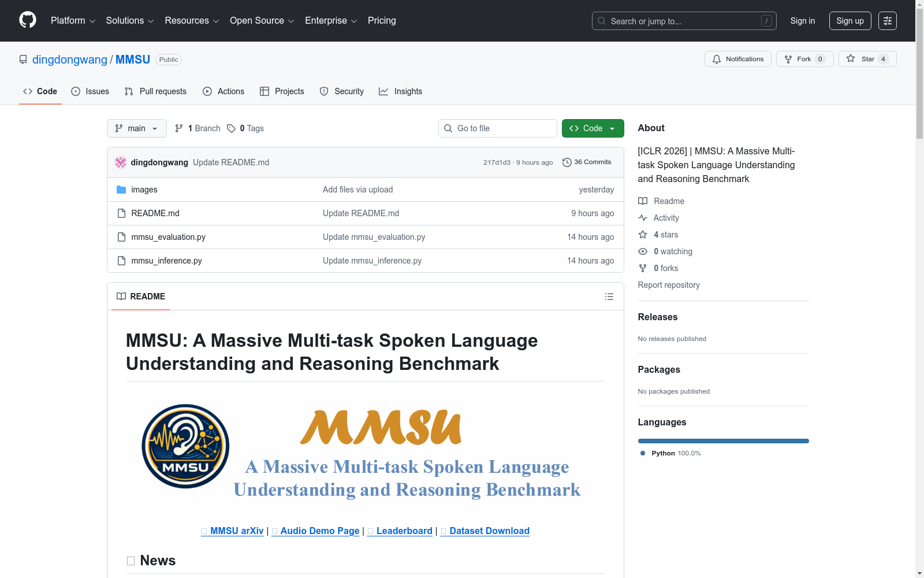
Task: Switch to the Security tab
Action: tap(342, 91)
